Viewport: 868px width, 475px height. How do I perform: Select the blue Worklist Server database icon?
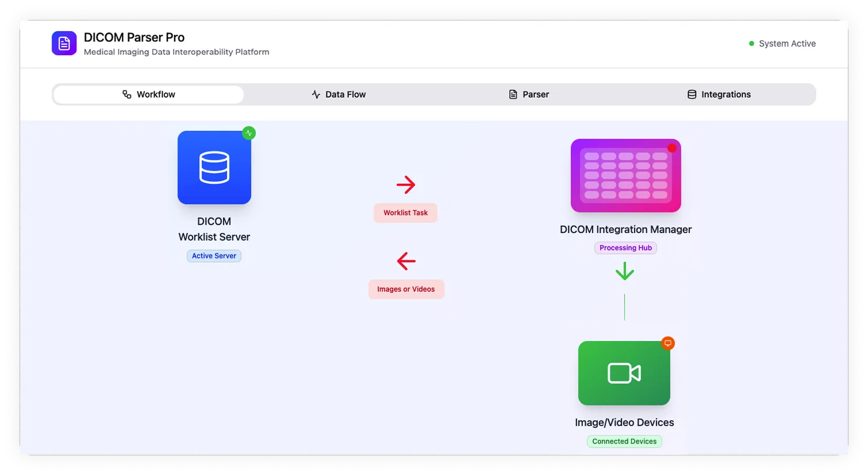coord(214,168)
